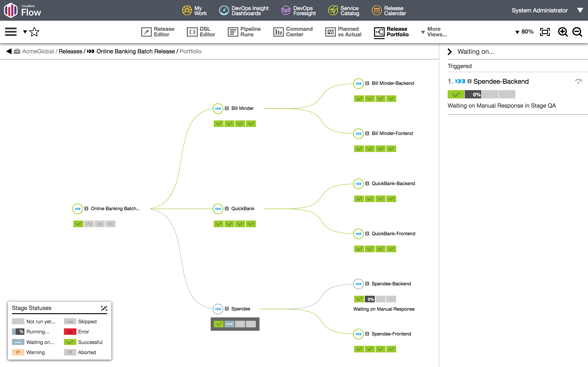Collapse the Stage Statuses legend
The width and height of the screenshot is (588, 367).
pyautogui.click(x=104, y=308)
